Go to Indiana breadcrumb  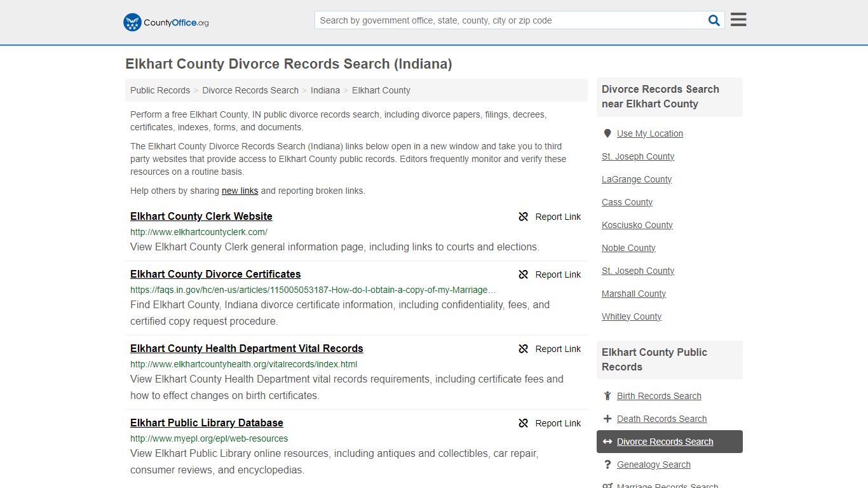point(325,90)
